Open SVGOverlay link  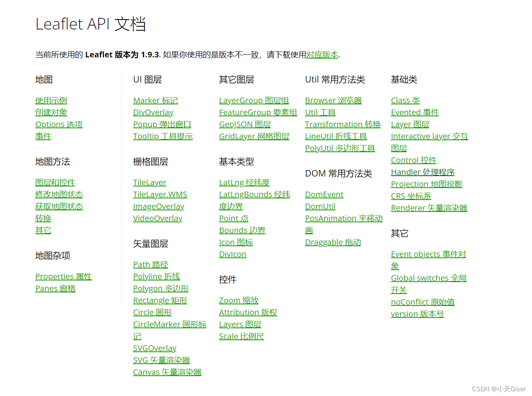pyautogui.click(x=155, y=348)
